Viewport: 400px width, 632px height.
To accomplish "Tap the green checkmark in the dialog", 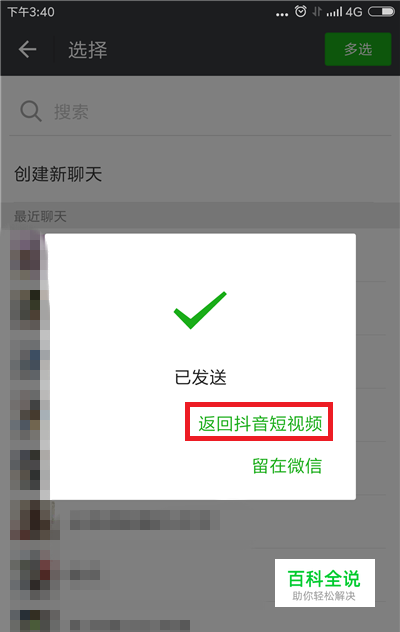I will (200, 310).
